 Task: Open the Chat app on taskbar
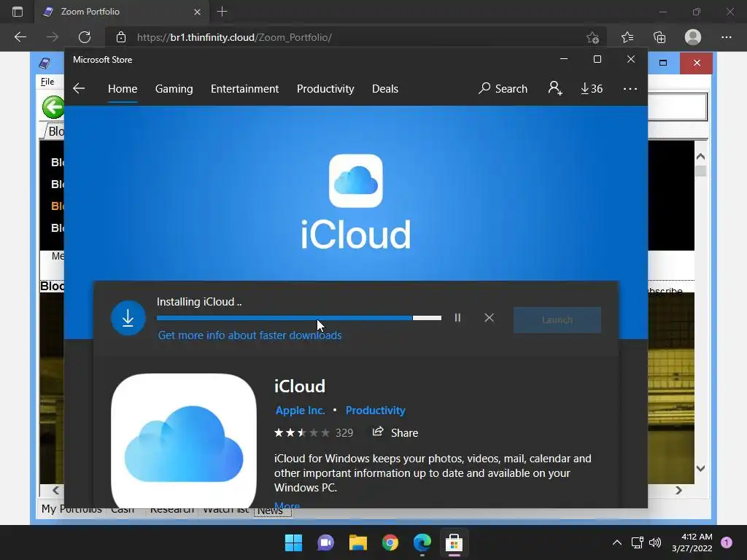point(326,542)
